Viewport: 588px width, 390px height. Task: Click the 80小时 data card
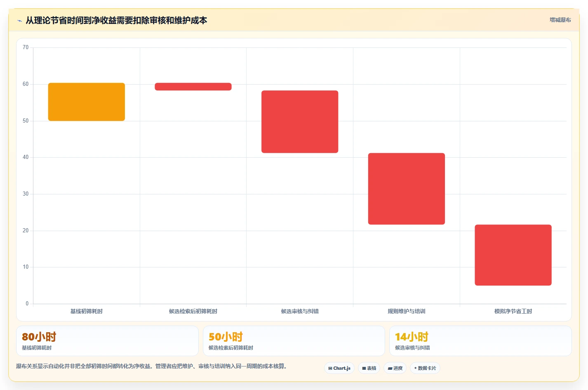tap(107, 341)
